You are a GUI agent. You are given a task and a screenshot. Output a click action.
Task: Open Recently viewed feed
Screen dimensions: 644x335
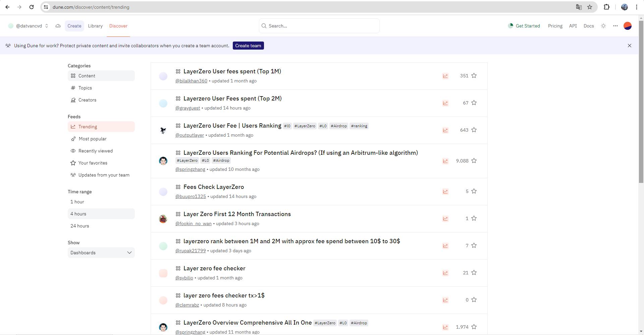pyautogui.click(x=101, y=151)
